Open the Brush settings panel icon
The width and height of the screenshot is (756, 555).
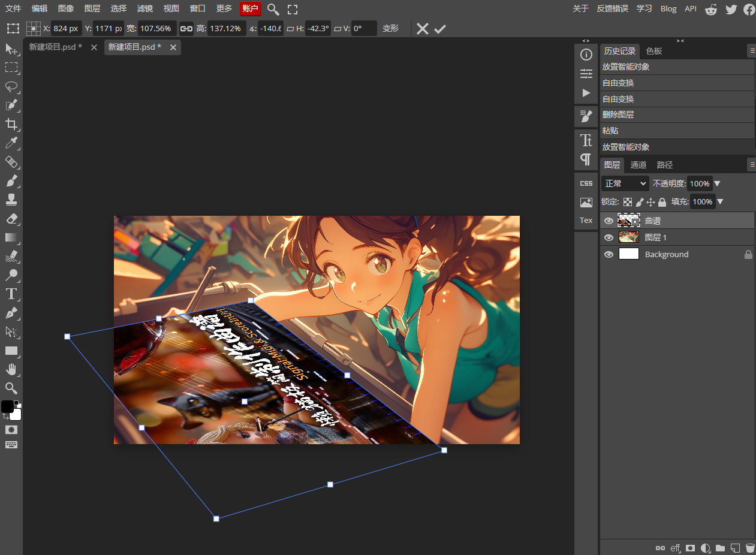click(586, 116)
